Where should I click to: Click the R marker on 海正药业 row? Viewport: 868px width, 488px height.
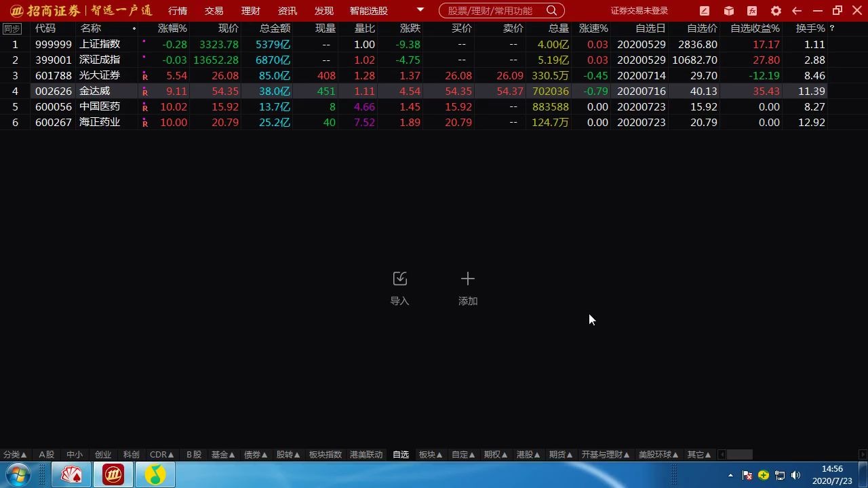[145, 123]
